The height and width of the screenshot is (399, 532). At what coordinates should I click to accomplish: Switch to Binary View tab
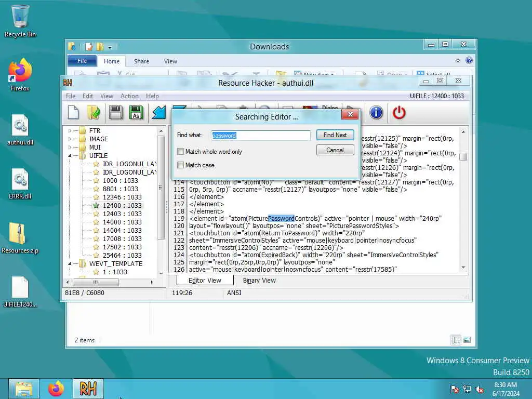(259, 281)
